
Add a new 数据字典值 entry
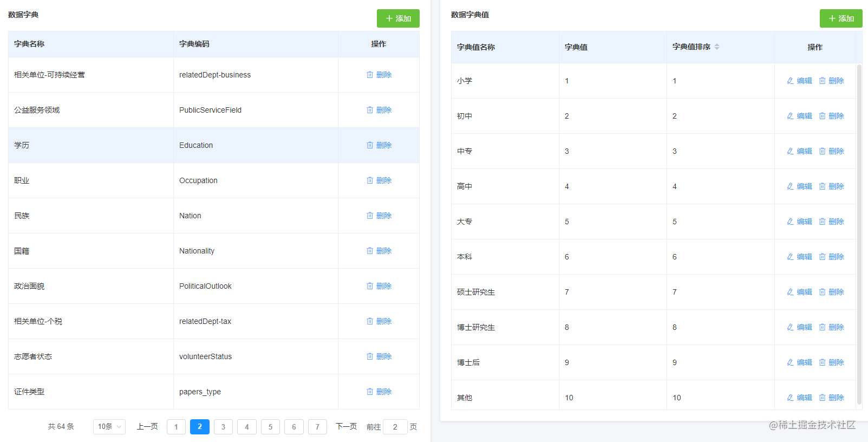(x=841, y=18)
